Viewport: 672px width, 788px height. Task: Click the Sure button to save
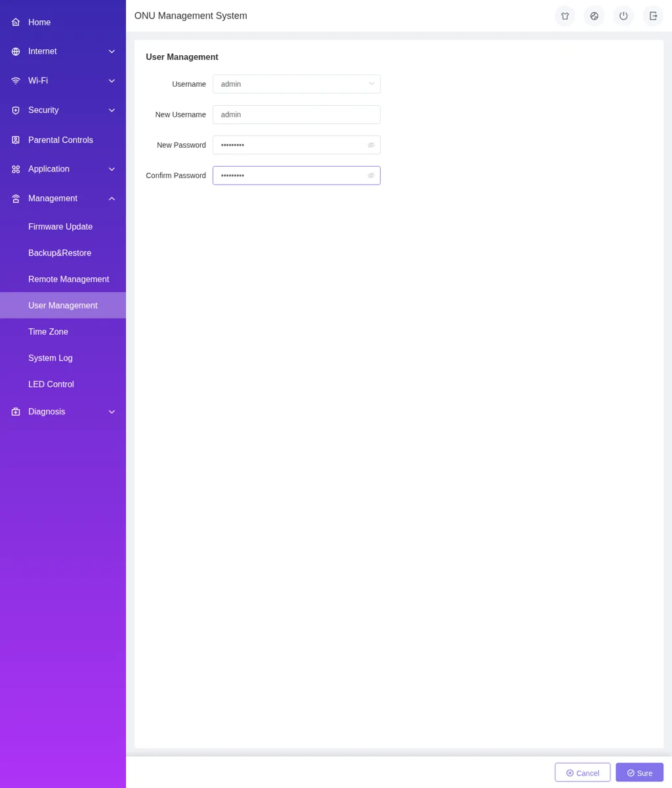[x=639, y=772]
